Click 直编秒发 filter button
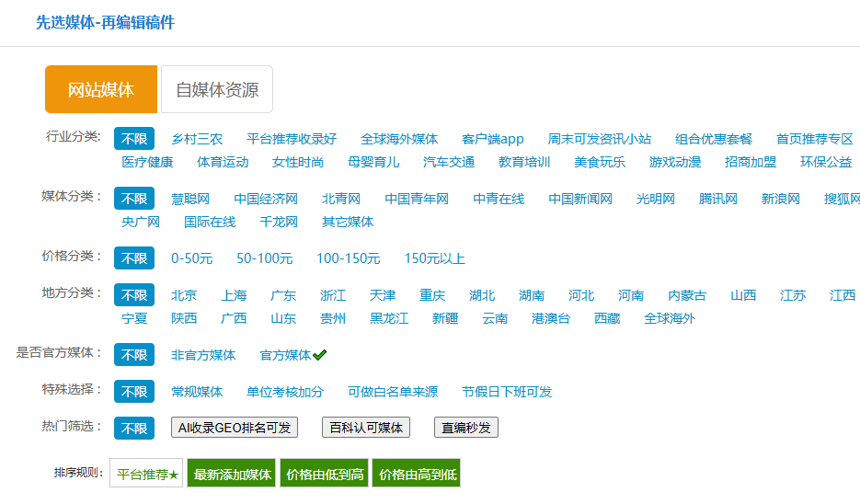The height and width of the screenshot is (504, 860). (x=466, y=428)
